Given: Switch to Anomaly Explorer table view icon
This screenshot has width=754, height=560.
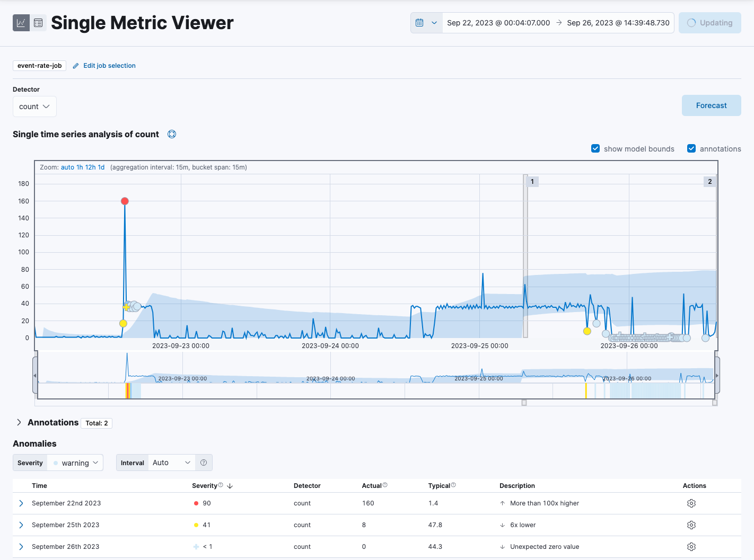Looking at the screenshot, I should pyautogui.click(x=38, y=23).
